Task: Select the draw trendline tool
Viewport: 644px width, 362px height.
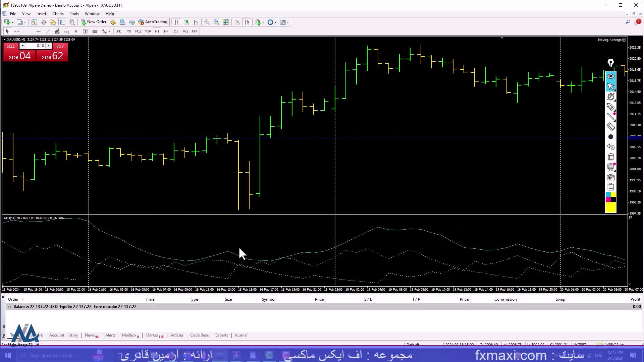Action: 48,31
